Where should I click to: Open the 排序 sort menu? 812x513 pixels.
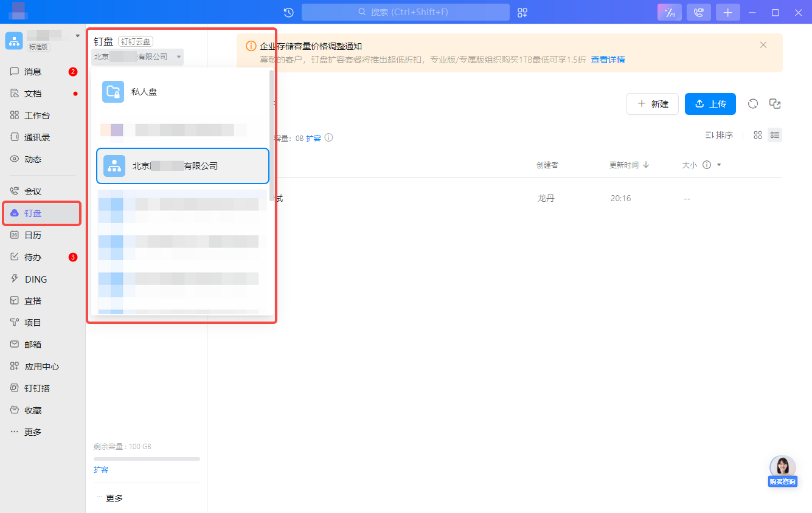point(719,135)
